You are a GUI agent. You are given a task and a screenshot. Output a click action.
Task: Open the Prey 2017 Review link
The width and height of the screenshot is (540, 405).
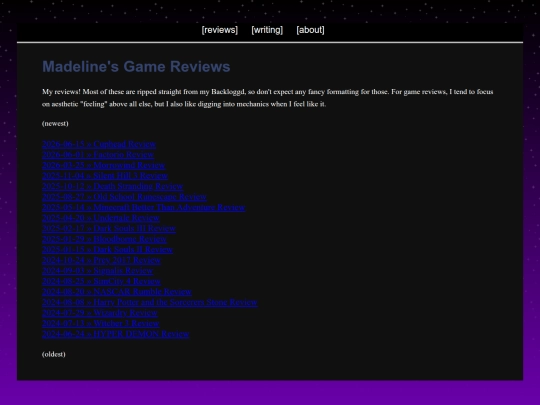(x=101, y=260)
